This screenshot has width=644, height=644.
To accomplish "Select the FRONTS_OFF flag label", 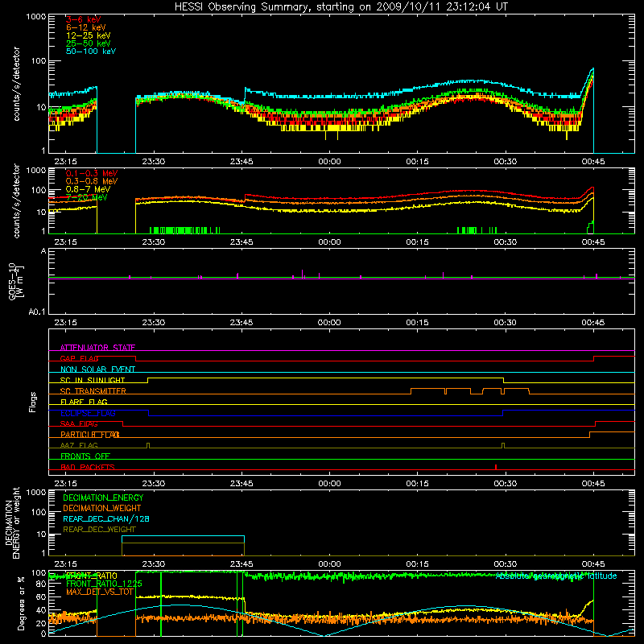I will (x=85, y=456).
